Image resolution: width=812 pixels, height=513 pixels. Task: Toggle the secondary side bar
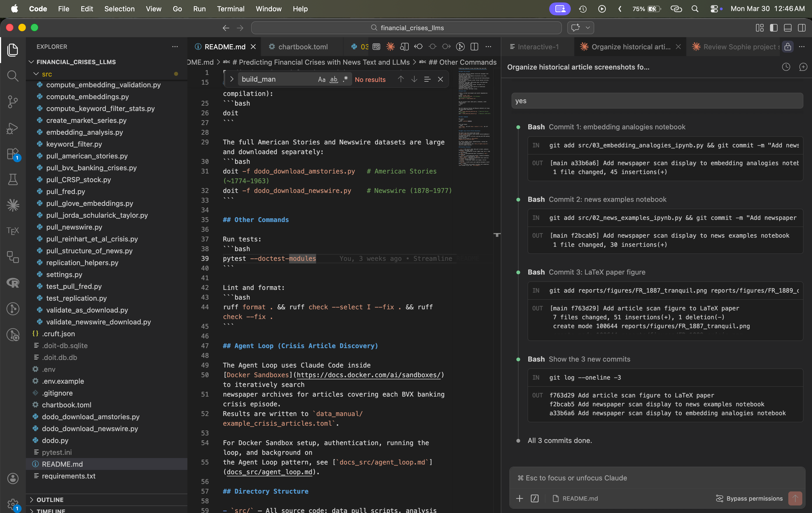(x=801, y=28)
